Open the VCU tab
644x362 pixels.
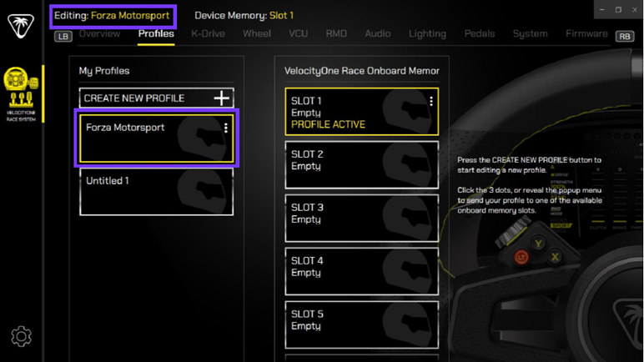point(298,33)
